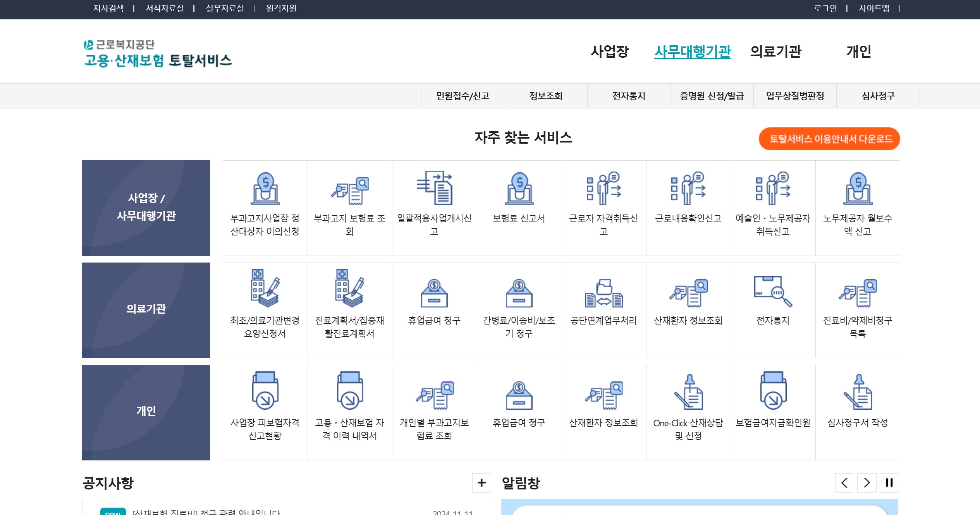The image size is (980, 515).
Task: Open 보험료 신고서 service icon
Action: click(x=519, y=189)
